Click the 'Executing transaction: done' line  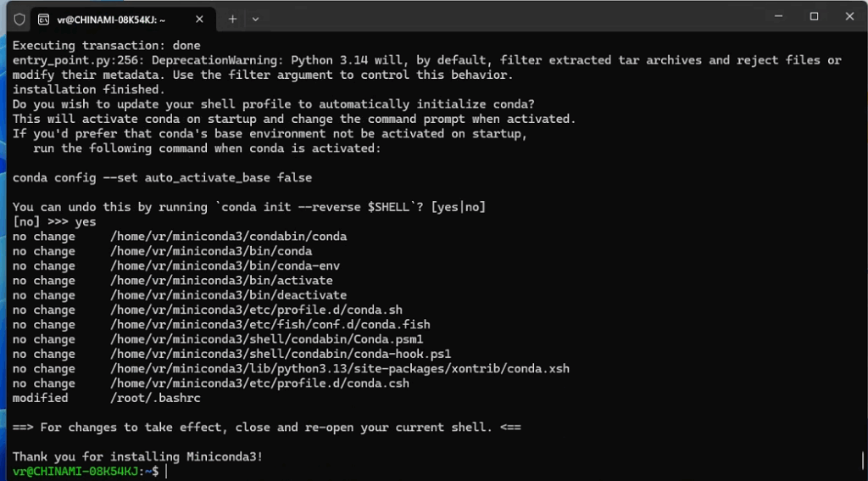pyautogui.click(x=107, y=45)
